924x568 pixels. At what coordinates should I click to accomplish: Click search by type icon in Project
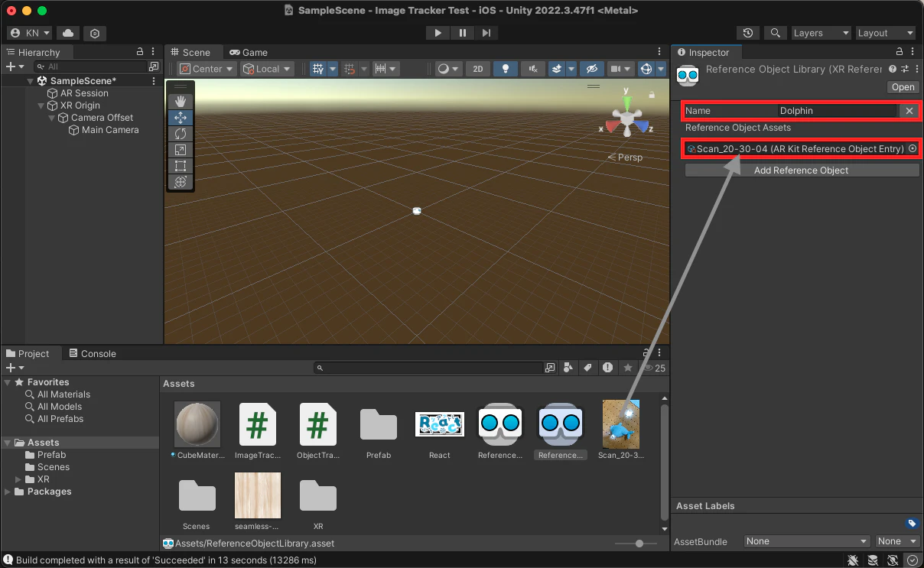click(x=568, y=368)
